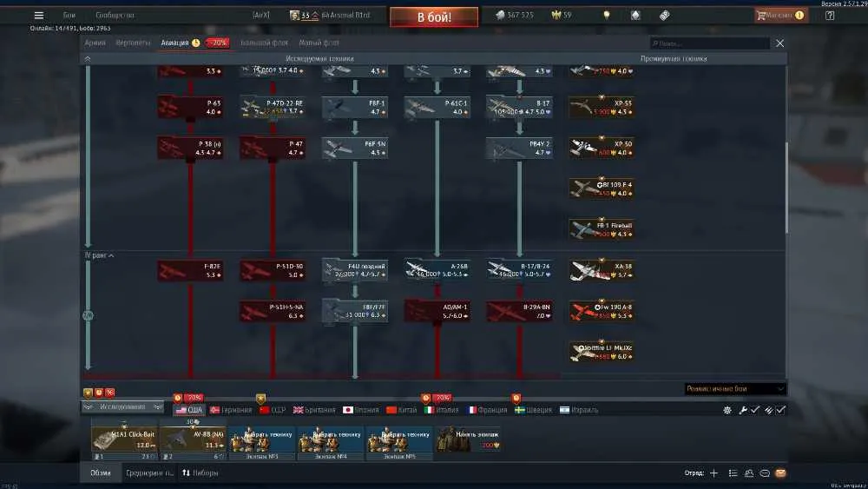Select the AV-8B (NA) crew slot

pyautogui.click(x=193, y=441)
